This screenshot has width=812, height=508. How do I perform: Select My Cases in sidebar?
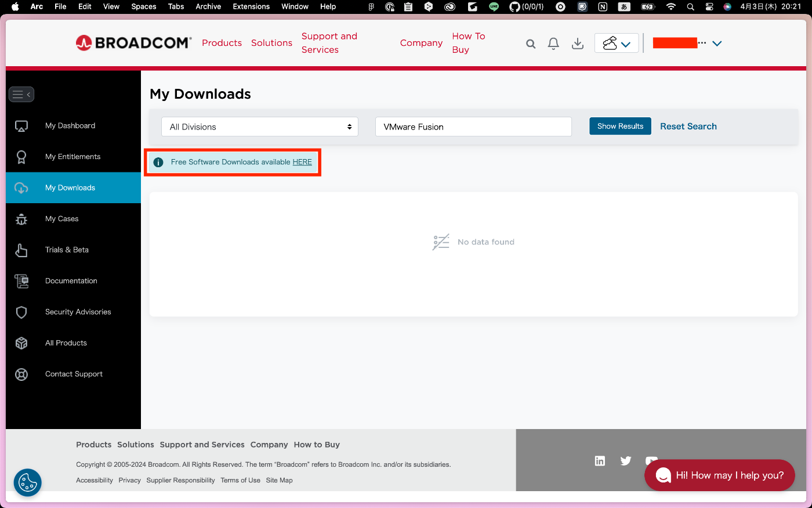pos(62,219)
